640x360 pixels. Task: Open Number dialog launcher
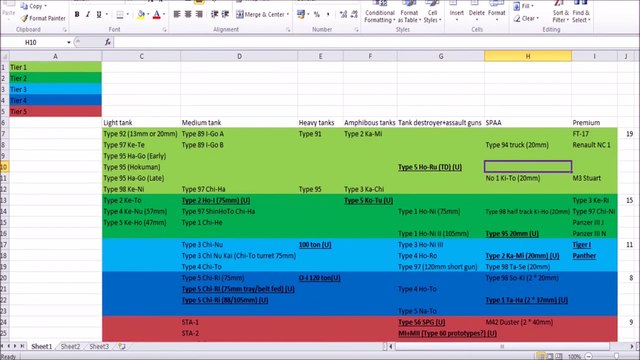356,30
